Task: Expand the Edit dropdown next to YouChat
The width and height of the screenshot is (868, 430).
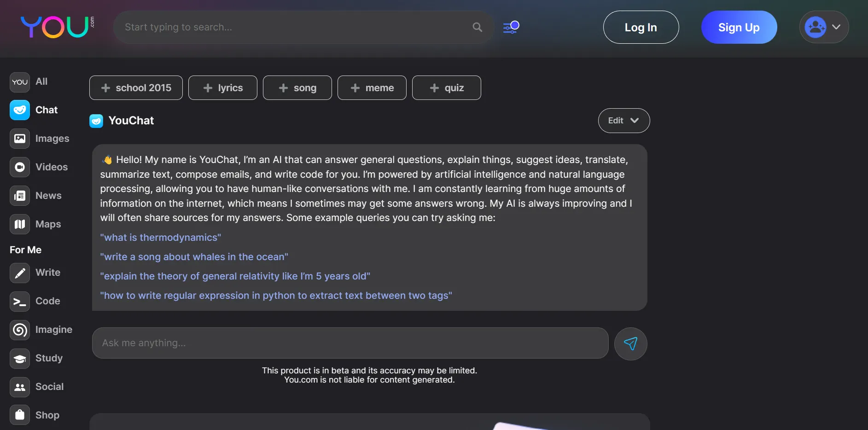Action: 623,121
